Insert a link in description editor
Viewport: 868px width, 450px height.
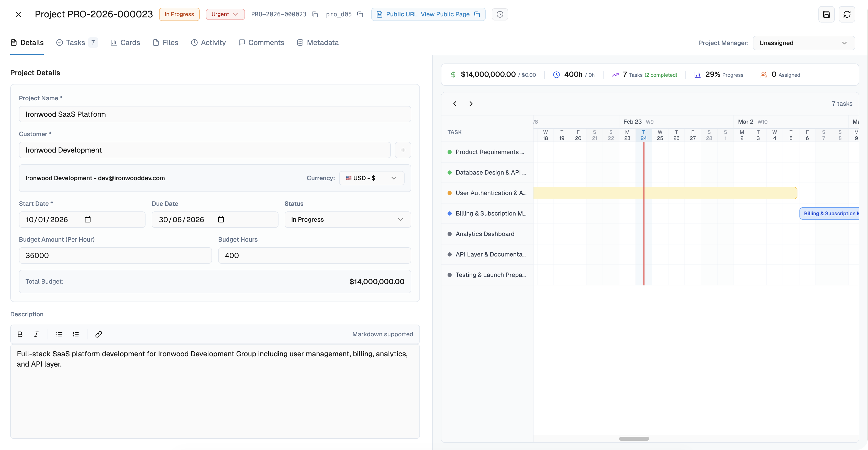pos(98,334)
